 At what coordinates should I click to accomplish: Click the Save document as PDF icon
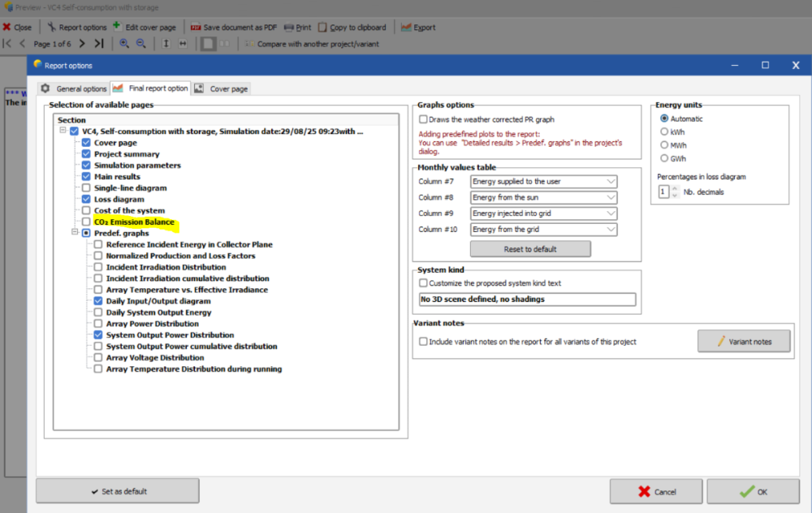click(x=197, y=27)
